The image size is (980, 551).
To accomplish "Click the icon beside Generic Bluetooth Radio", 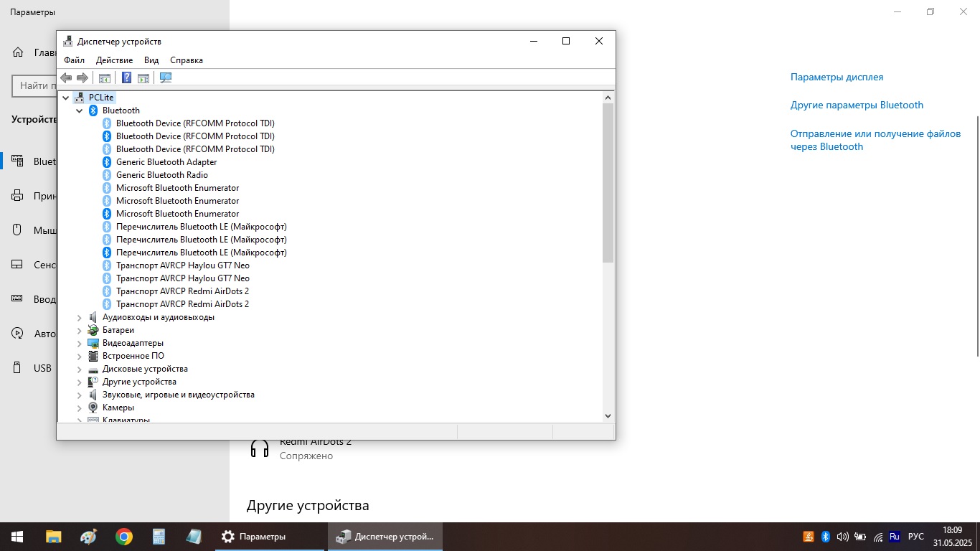I will click(x=107, y=175).
